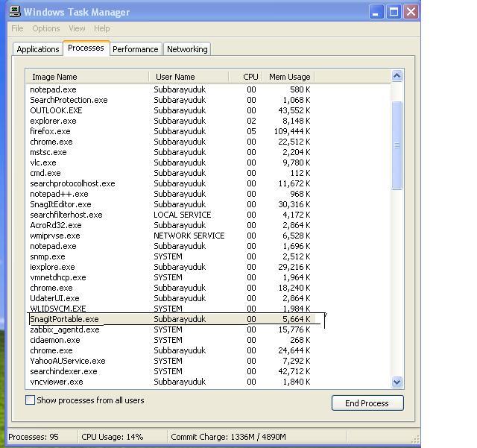Sort processes by Image Name column
The width and height of the screenshot is (477, 448).
[88, 77]
